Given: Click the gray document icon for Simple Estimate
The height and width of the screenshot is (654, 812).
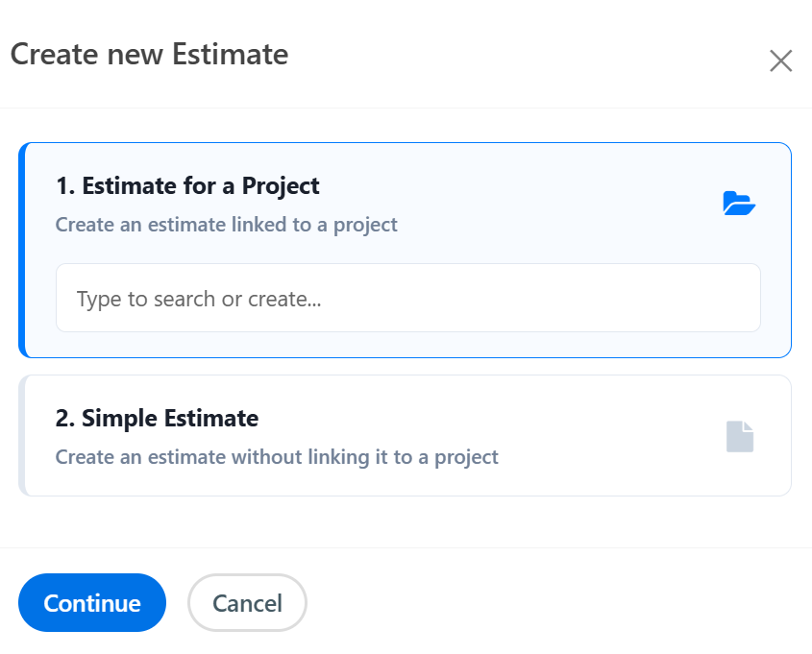Looking at the screenshot, I should [740, 436].
